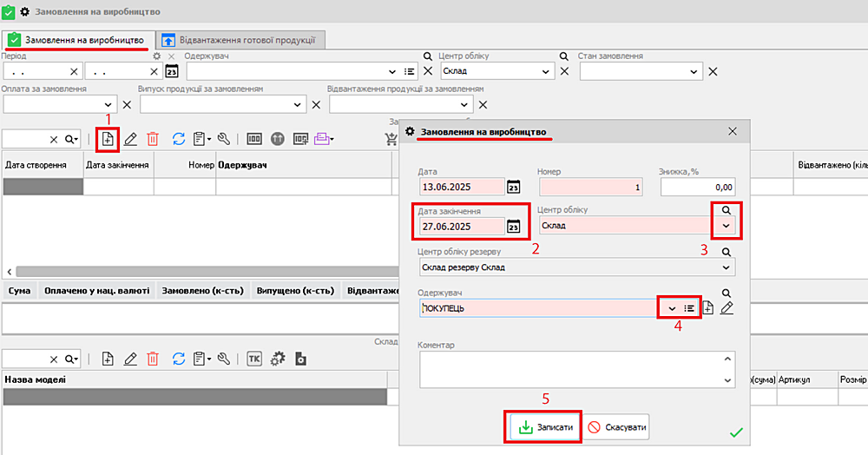Expand the Центр обліку dropdown in dialog
This screenshot has width=868, height=455.
click(x=727, y=226)
